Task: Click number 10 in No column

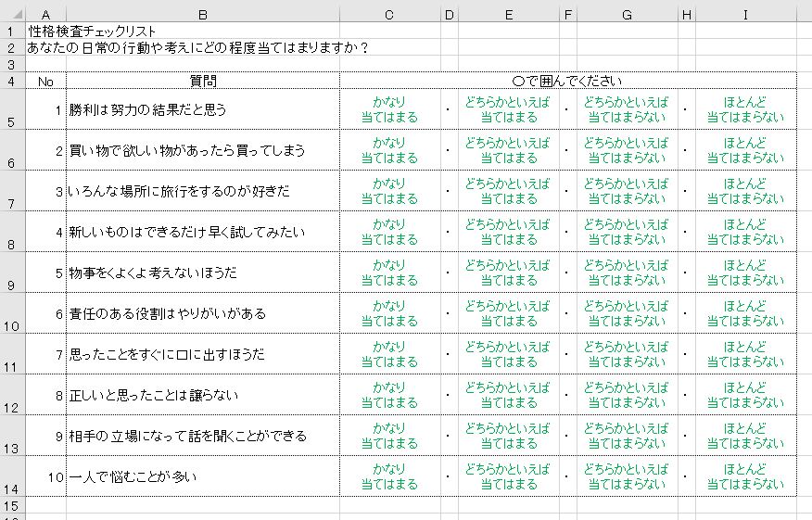Action: coord(56,477)
